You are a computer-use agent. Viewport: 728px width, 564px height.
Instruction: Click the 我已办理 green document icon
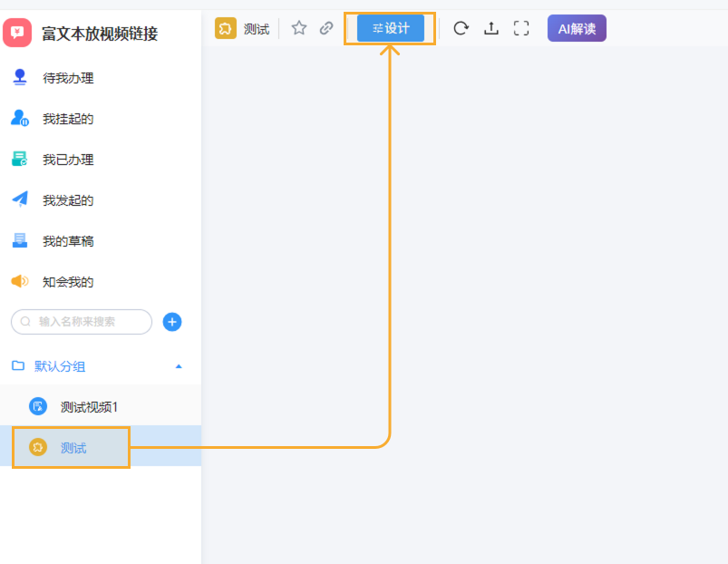tap(20, 159)
